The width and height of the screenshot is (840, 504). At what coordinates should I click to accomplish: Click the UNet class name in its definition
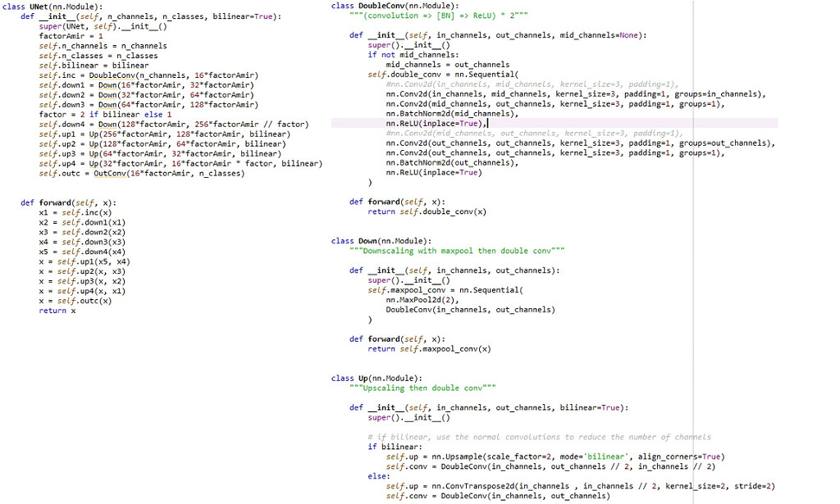click(39, 7)
